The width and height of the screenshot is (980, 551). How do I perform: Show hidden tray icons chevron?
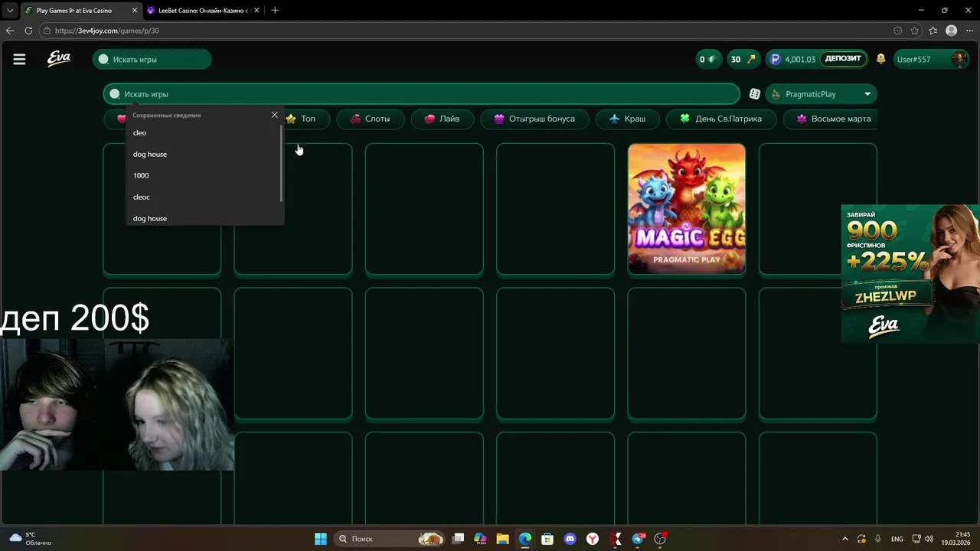(845, 539)
